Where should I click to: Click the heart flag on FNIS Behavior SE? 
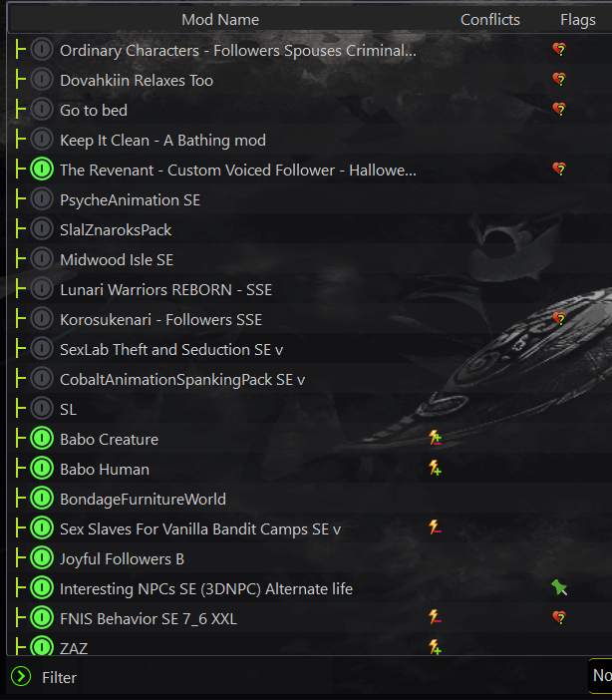[559, 618]
